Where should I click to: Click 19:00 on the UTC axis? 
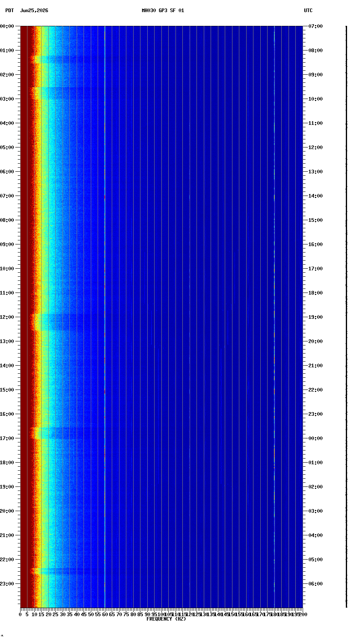(316, 317)
